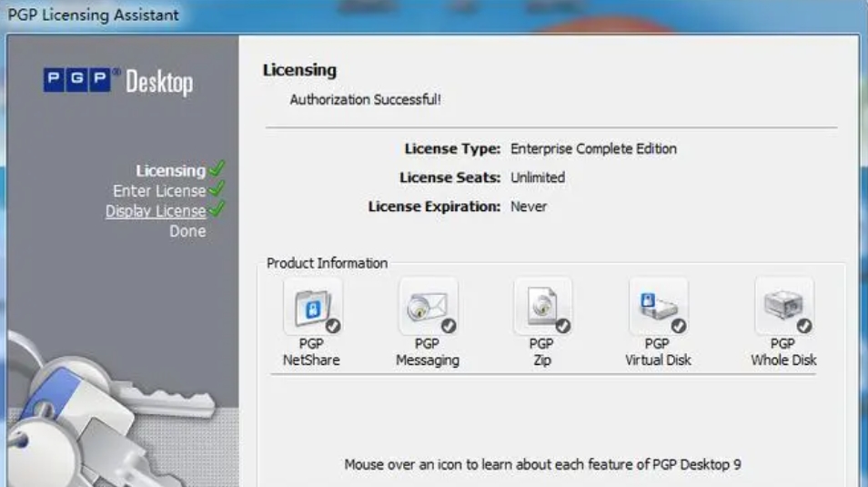Click the "License Type:" label

(452, 149)
